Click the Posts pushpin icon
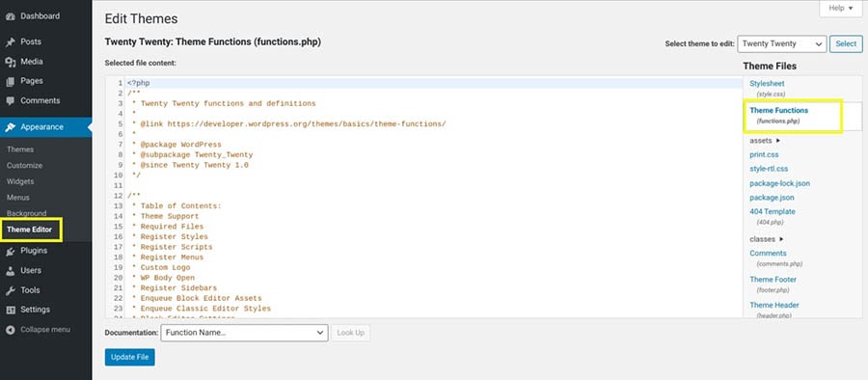 tap(10, 42)
